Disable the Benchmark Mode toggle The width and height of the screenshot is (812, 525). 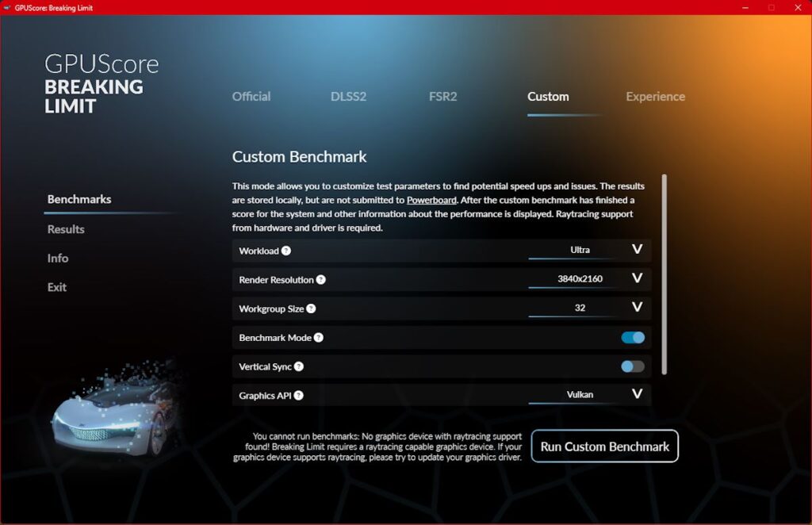click(633, 338)
